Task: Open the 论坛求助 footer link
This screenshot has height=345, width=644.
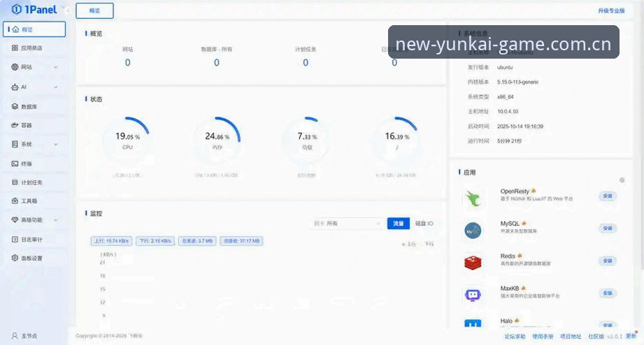Action: (515, 337)
